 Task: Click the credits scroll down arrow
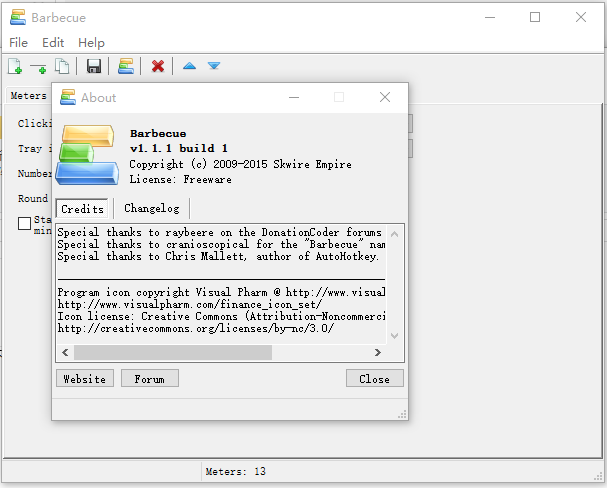click(394, 336)
